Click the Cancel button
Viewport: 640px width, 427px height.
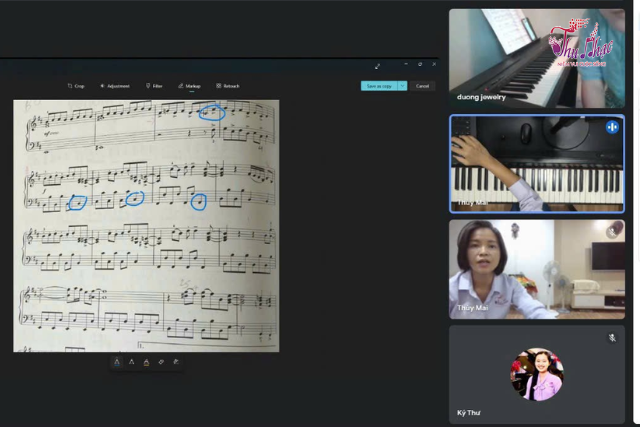point(422,86)
